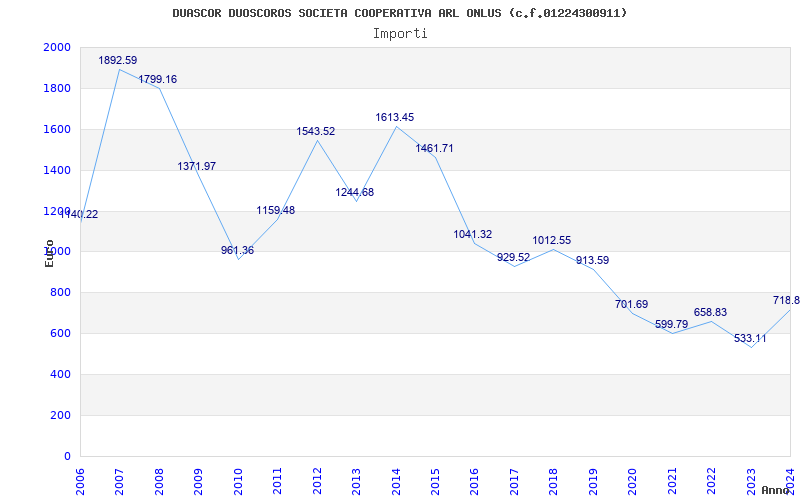Click the 533.11 value label
Screen dimensions: 800x500
750,338
